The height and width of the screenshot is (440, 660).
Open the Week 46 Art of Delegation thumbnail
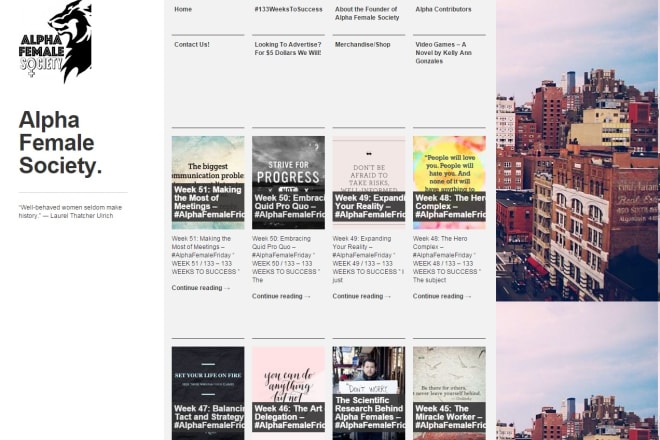(x=288, y=393)
